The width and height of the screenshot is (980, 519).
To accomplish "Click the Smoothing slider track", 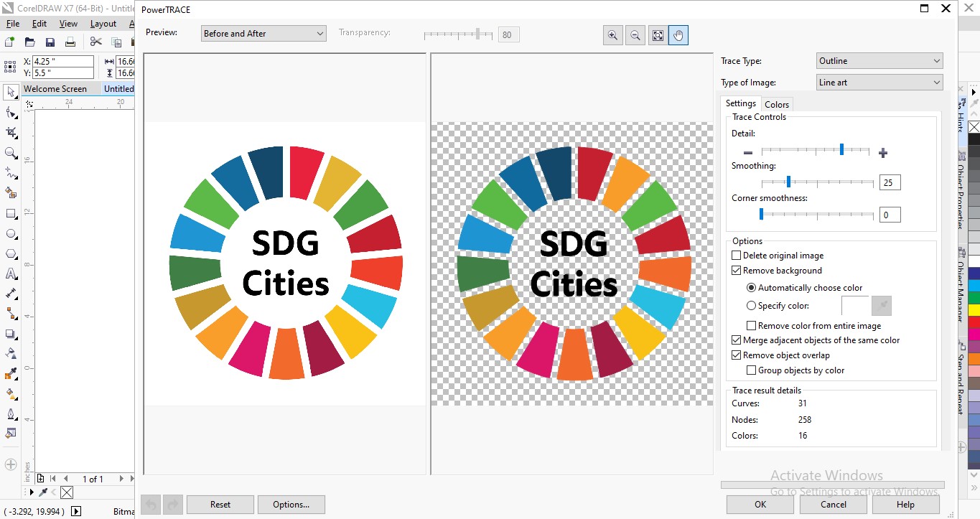I will pos(818,182).
